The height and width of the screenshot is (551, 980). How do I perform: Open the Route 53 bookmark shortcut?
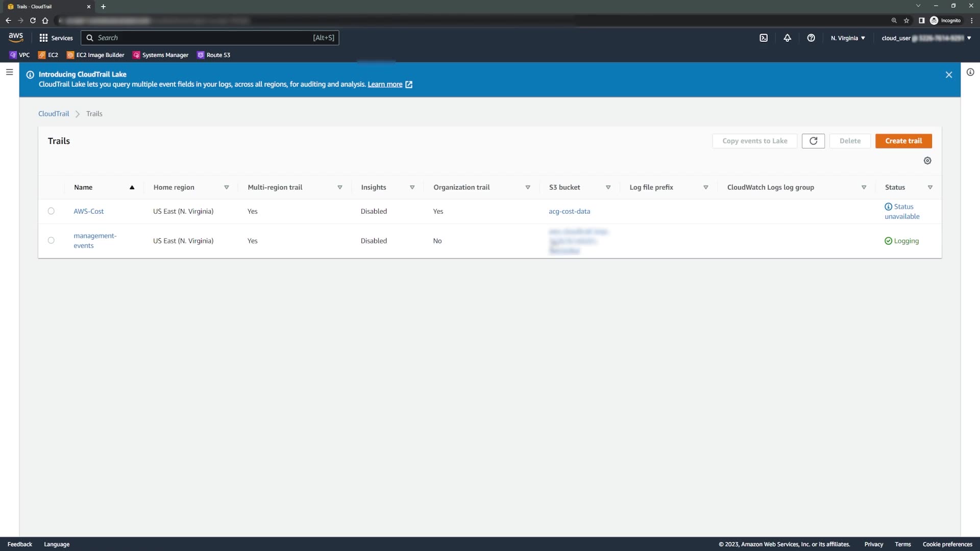(x=214, y=55)
